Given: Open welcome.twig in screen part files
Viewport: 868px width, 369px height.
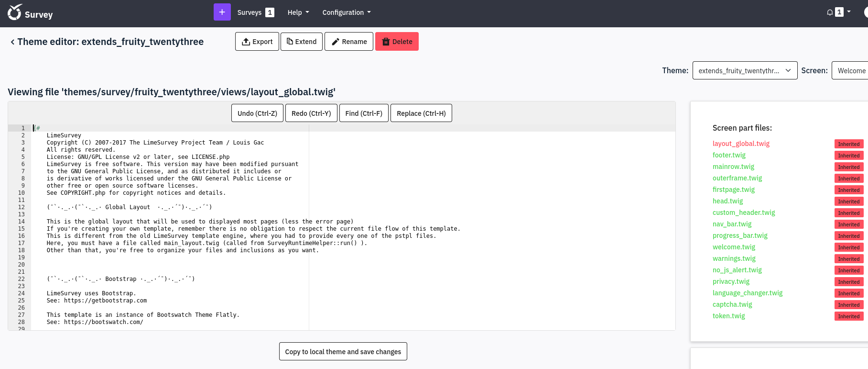Looking at the screenshot, I should click(734, 247).
